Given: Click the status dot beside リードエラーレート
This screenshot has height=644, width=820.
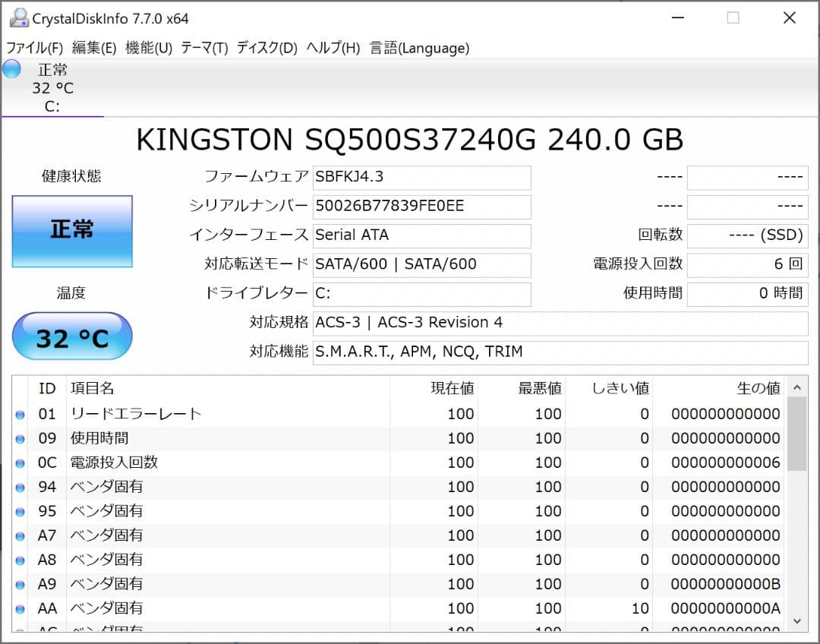Looking at the screenshot, I should click(x=19, y=414).
